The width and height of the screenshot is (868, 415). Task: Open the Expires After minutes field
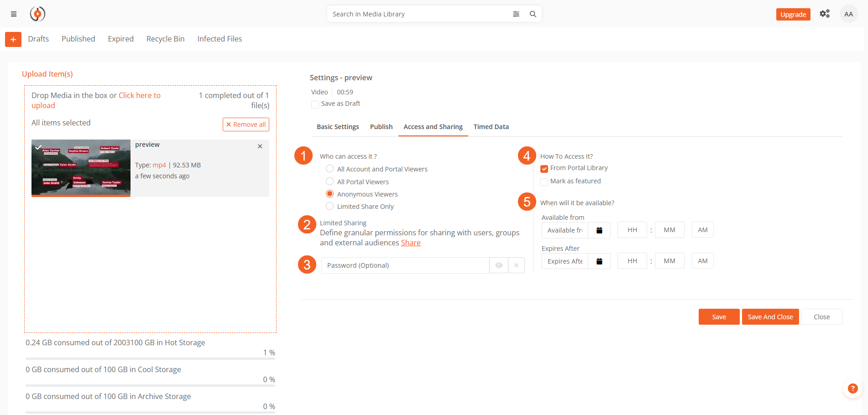(x=669, y=261)
